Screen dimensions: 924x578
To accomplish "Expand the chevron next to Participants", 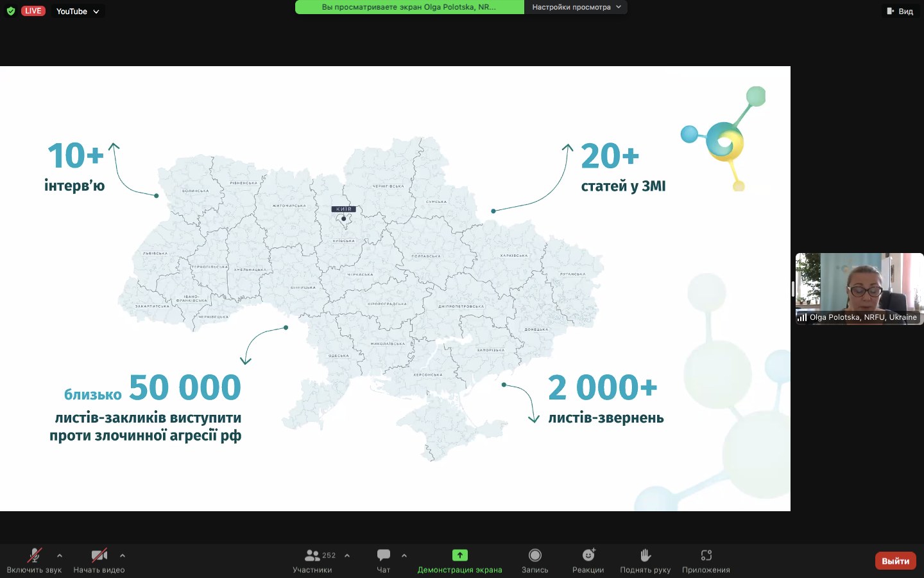I will (347, 556).
